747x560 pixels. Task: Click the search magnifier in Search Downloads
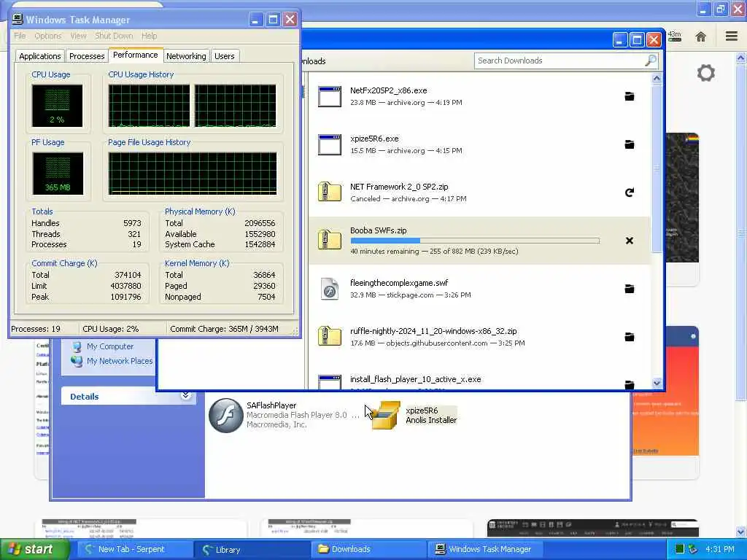(x=651, y=61)
